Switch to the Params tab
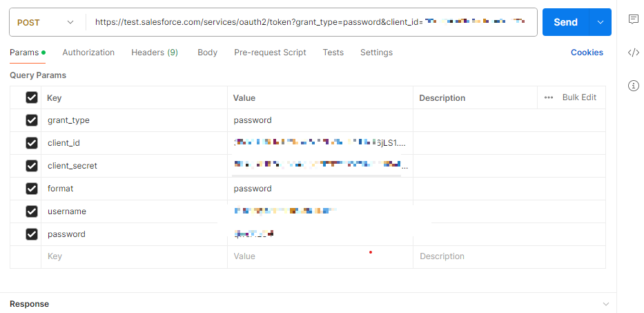This screenshot has width=644, height=313. 27,53
